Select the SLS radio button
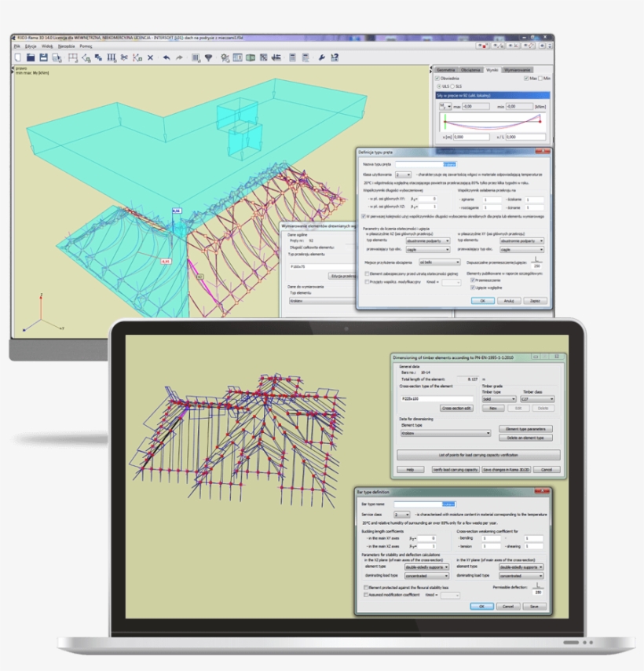Viewport: 644px width, 671px height. coord(452,86)
